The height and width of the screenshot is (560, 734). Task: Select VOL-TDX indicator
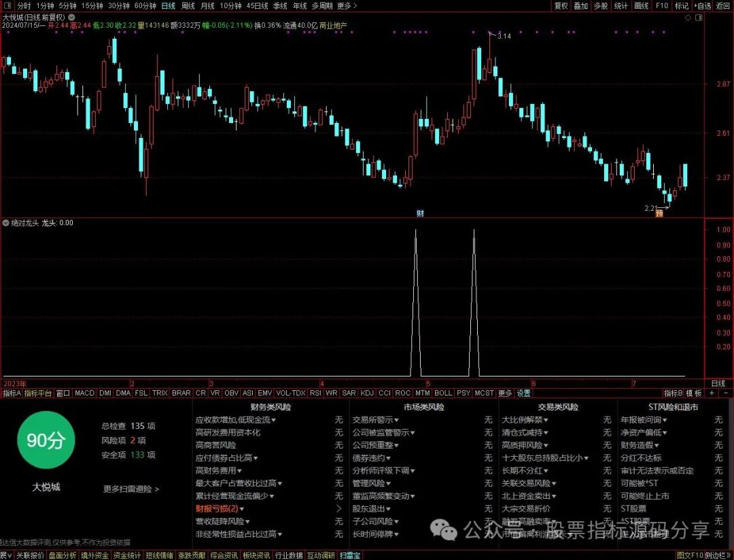(290, 393)
